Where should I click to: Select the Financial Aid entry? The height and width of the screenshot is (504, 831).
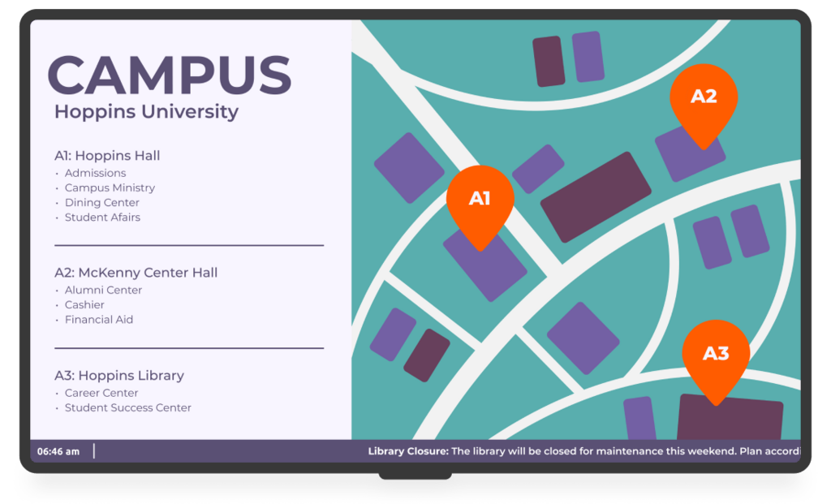(99, 320)
